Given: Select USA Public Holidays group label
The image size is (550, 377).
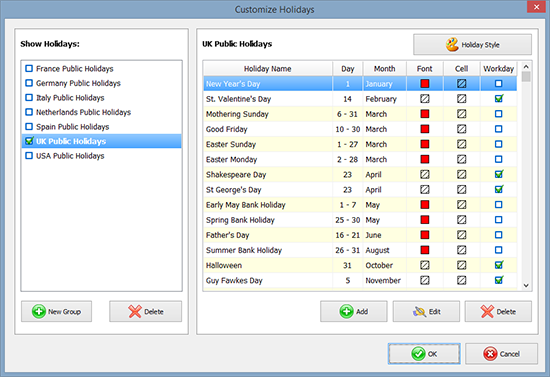Looking at the screenshot, I should click(x=70, y=156).
